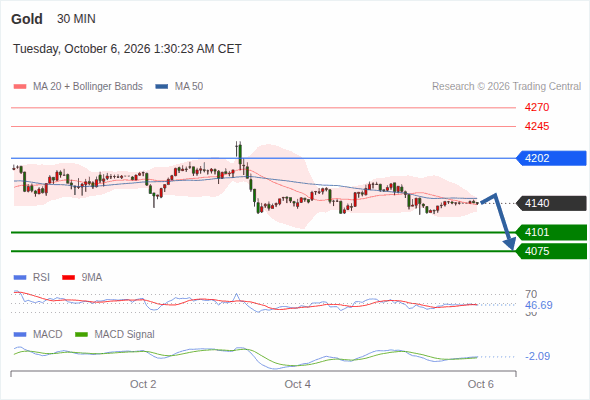Click the MA 20 + Bollinger Bands legend swatch
590x400 pixels.
tap(20, 87)
